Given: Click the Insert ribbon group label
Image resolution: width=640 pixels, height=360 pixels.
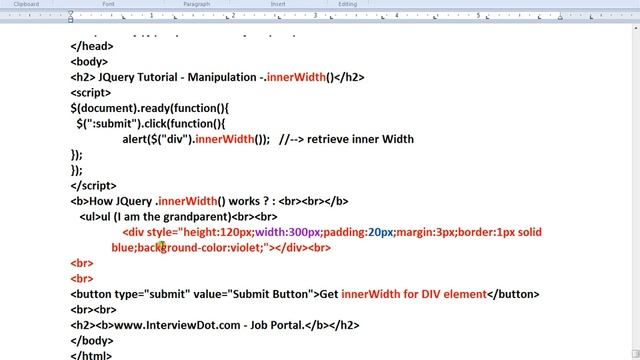Looking at the screenshot, I should (x=278, y=4).
